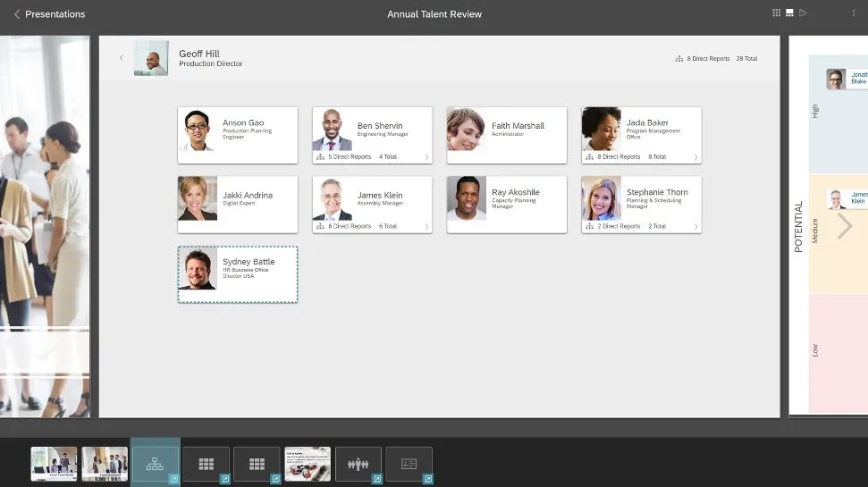Click Jada Baker's org chart icon
868x487 pixels.
[589, 157]
